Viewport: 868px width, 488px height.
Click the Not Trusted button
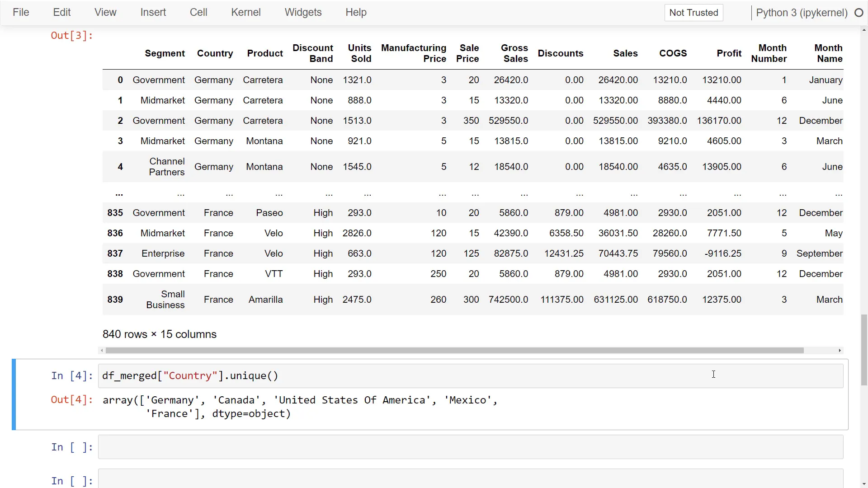click(x=693, y=13)
